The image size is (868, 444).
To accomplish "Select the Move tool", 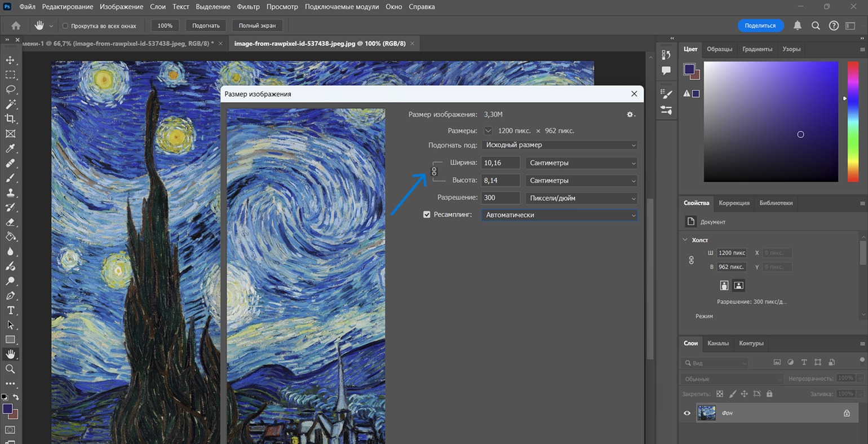I will coord(10,60).
